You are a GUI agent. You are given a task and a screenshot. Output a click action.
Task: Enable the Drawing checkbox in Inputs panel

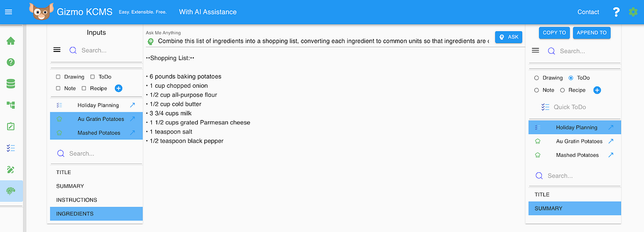[x=58, y=77]
